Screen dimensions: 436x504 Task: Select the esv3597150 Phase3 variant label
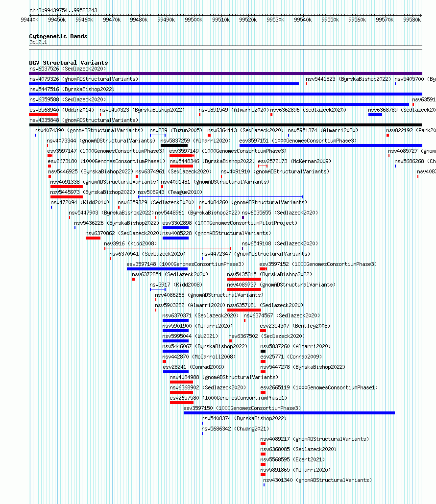coord(242,408)
